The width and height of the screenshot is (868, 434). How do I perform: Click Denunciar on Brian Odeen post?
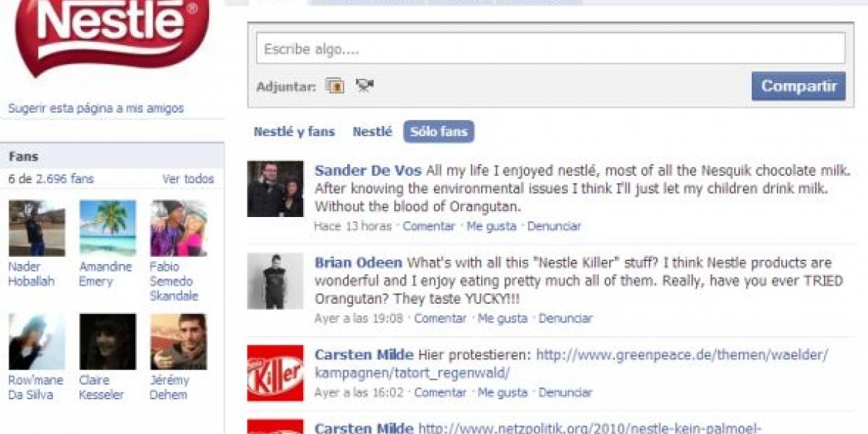click(x=566, y=318)
